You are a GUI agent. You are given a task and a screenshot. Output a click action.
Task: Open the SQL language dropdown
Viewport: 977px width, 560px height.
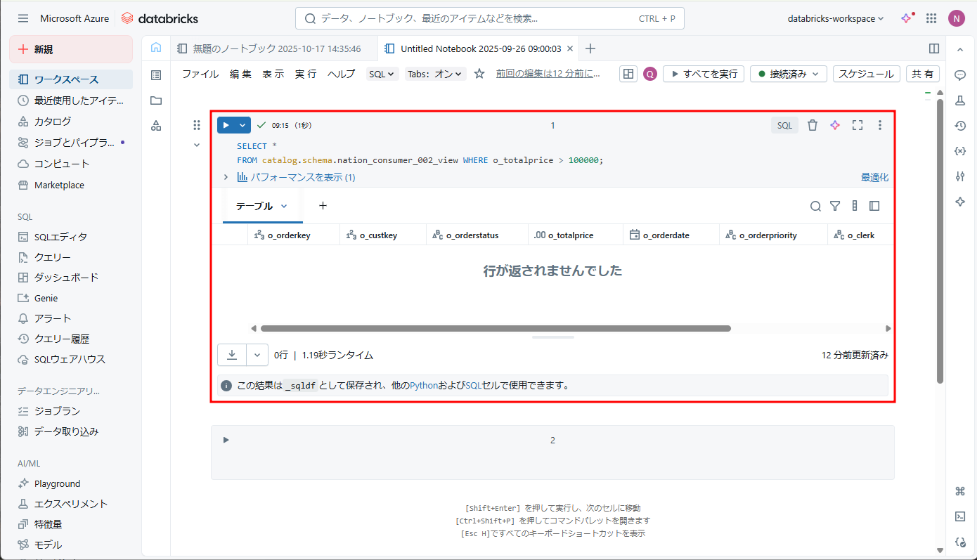tap(382, 74)
